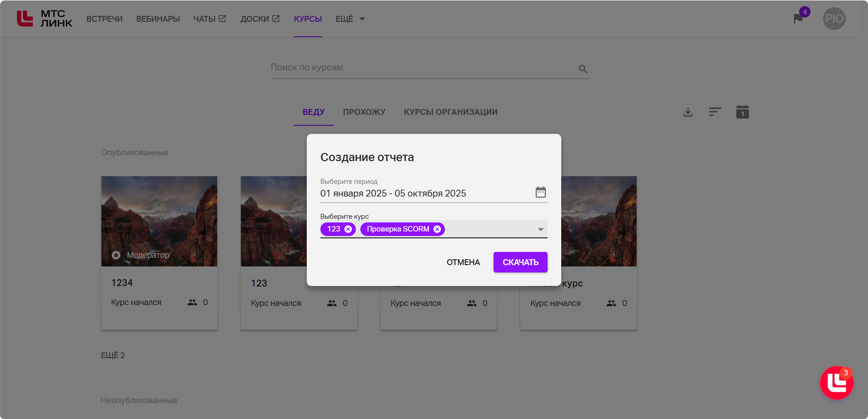
Task: Cancel with the Отмена button
Action: tap(463, 262)
